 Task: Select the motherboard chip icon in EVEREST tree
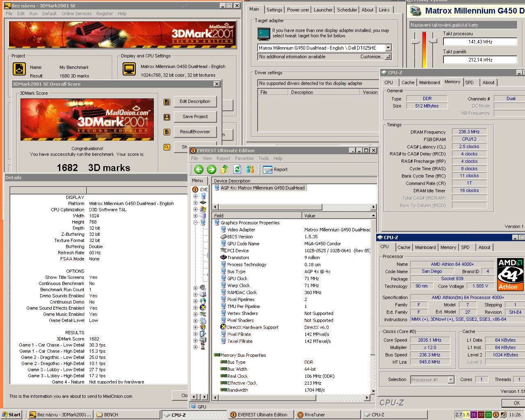[203, 203]
